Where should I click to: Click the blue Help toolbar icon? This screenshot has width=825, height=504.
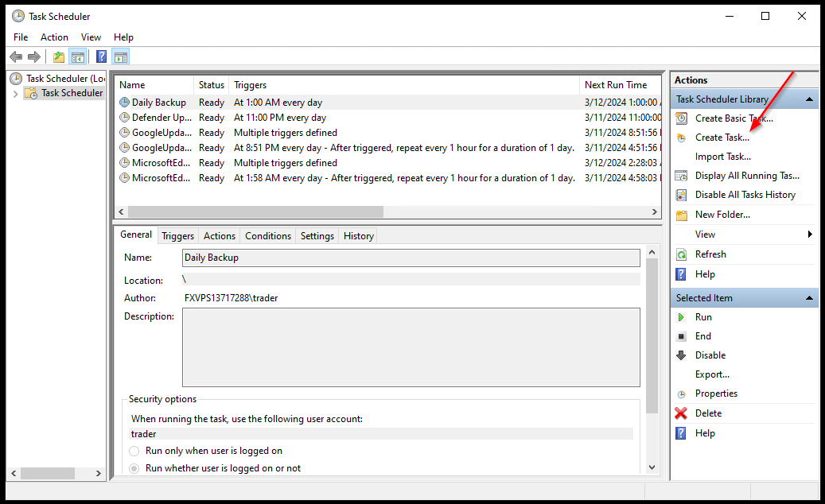(x=101, y=56)
